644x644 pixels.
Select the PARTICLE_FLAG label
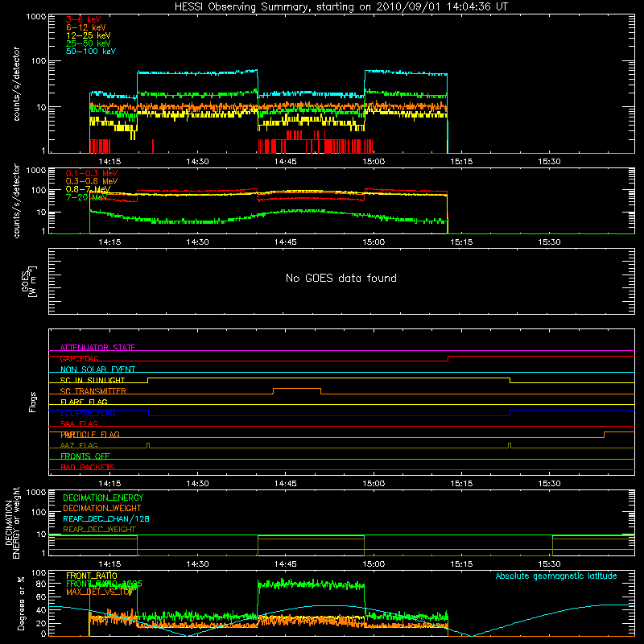click(90, 435)
